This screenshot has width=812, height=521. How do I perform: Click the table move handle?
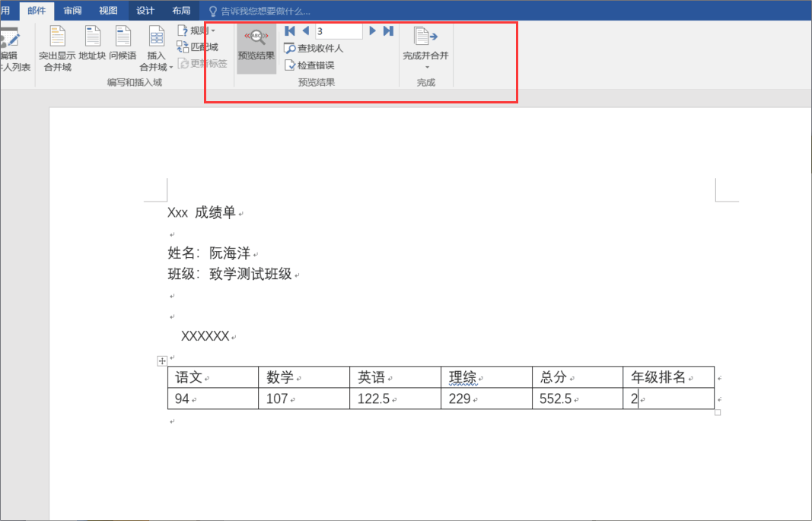(x=162, y=361)
